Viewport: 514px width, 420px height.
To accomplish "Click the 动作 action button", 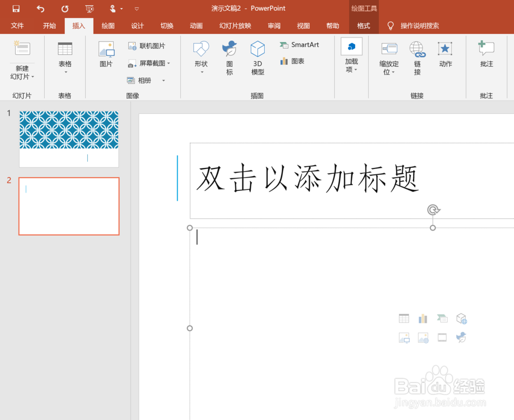I will (445, 55).
